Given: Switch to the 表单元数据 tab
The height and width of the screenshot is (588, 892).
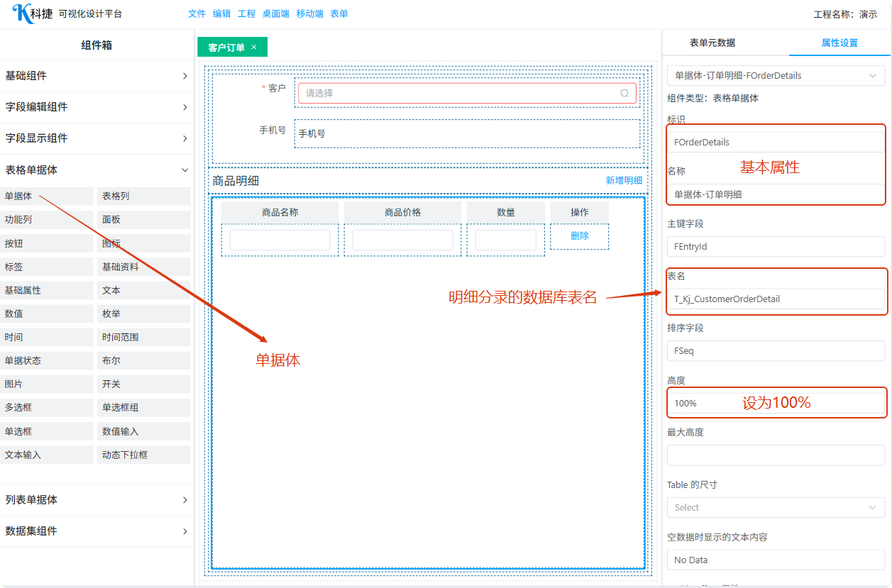Looking at the screenshot, I should coord(712,43).
